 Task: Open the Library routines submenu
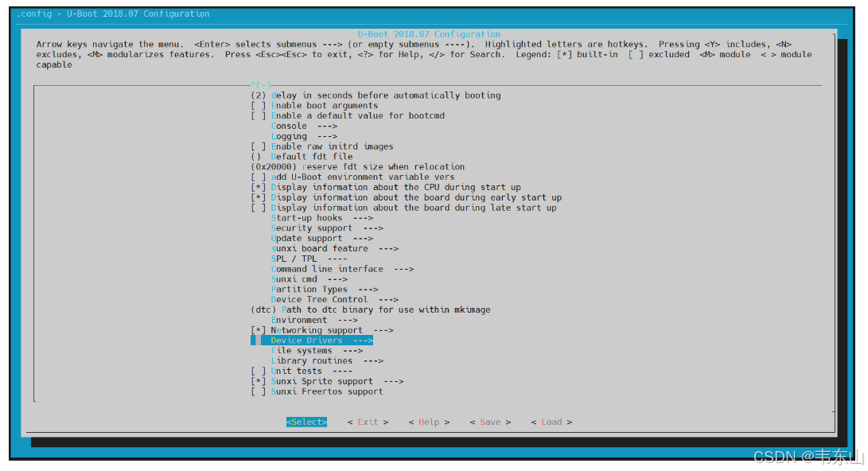pos(327,361)
